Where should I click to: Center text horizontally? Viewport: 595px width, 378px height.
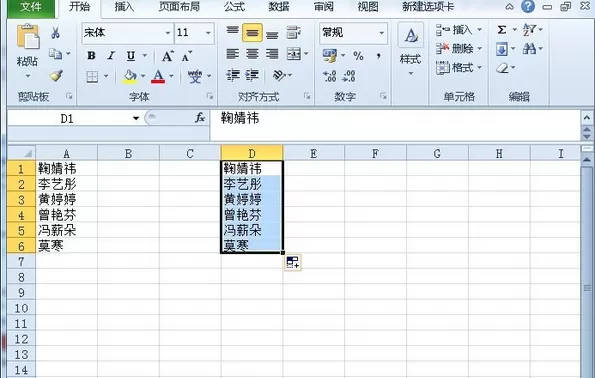coord(252,54)
